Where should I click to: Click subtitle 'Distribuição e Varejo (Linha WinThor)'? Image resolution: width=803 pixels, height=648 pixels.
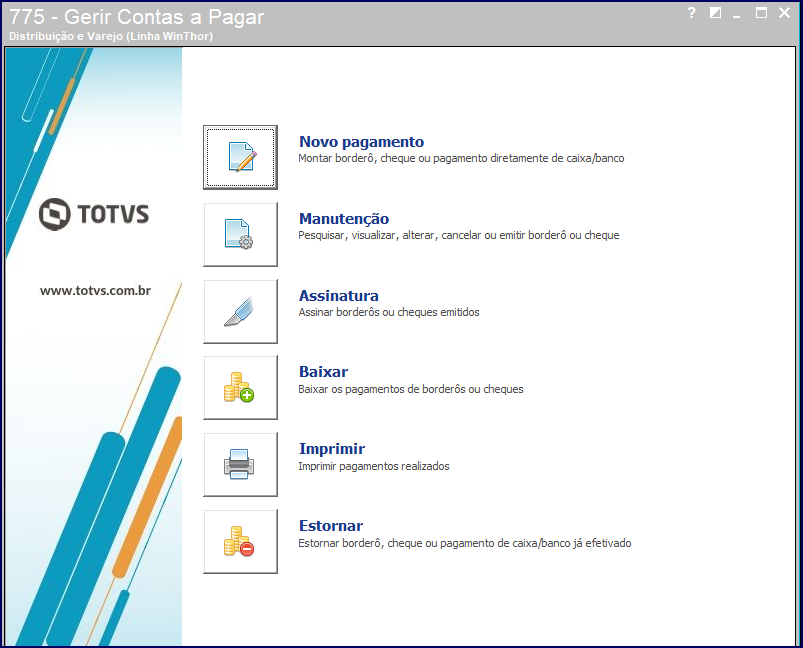[x=111, y=36]
